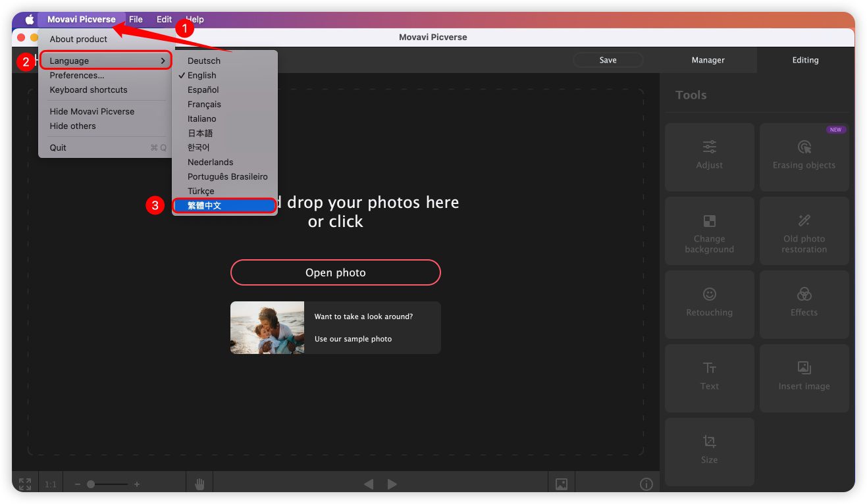
Task: Select the checked English language option
Action: tap(201, 75)
